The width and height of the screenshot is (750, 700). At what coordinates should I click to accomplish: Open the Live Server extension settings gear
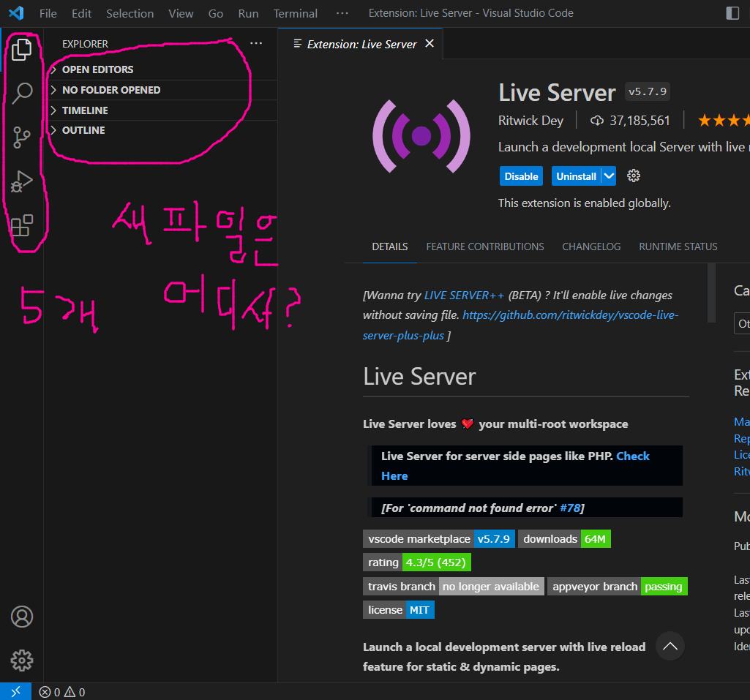coord(633,176)
